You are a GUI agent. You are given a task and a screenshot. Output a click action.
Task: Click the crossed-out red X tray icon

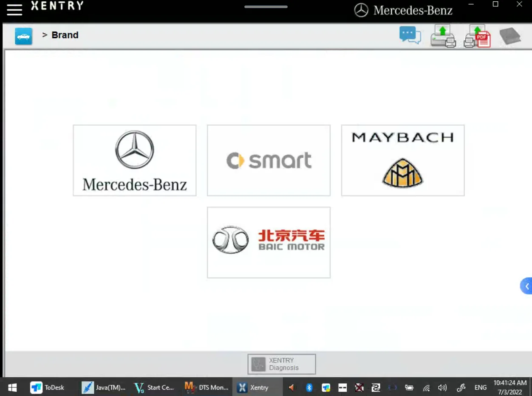pos(359,388)
